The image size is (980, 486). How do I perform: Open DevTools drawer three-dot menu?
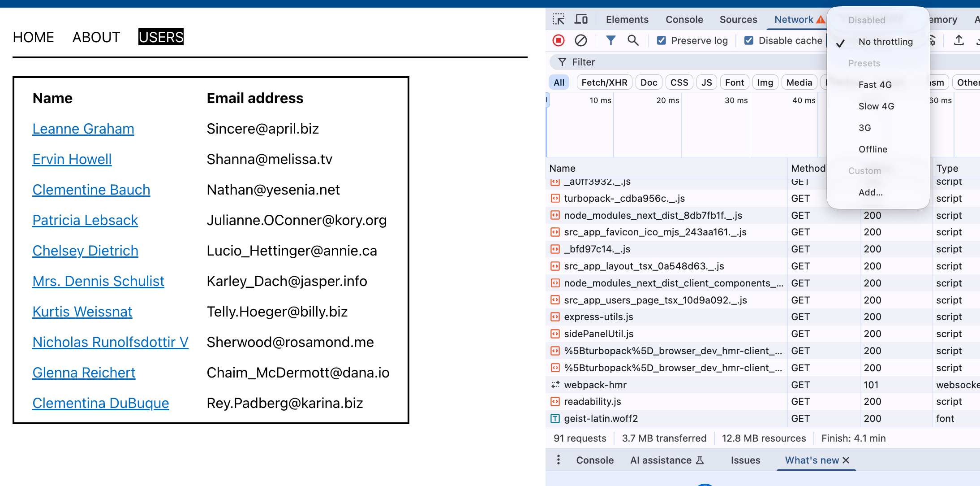[558, 460]
